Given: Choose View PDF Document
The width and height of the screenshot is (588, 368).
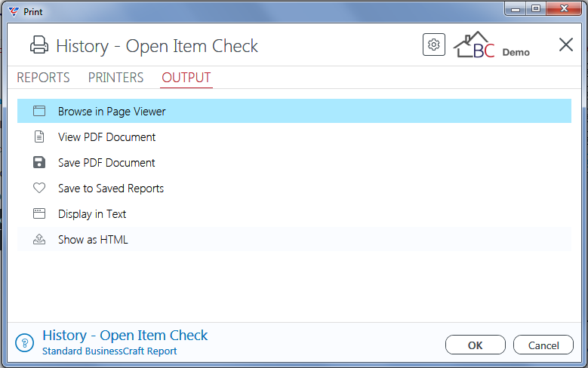Looking at the screenshot, I should [294, 136].
